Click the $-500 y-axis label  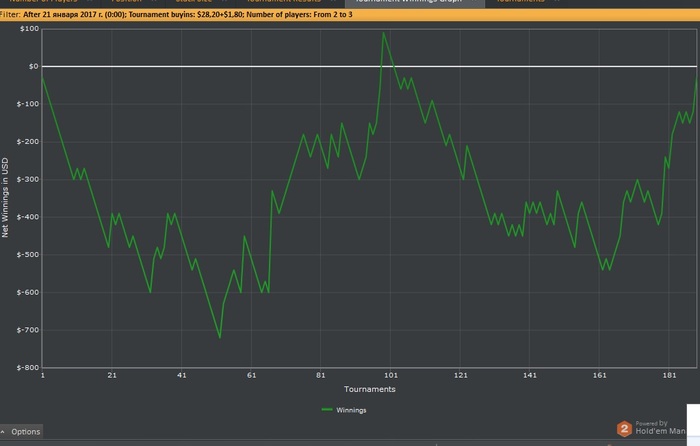click(28, 254)
